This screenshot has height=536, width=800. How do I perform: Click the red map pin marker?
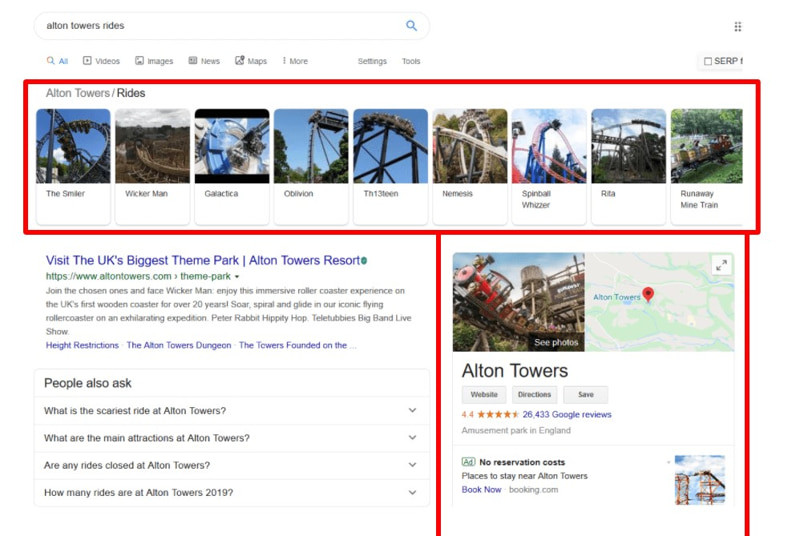[x=648, y=294]
